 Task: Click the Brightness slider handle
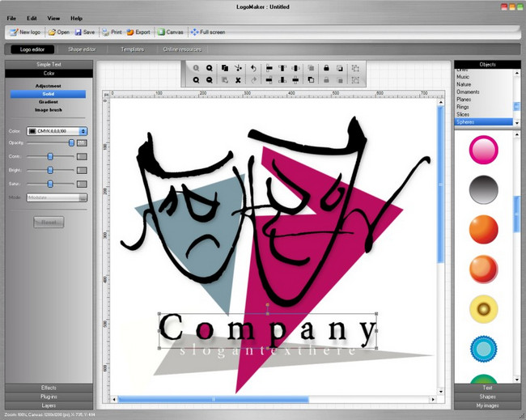click(50, 170)
